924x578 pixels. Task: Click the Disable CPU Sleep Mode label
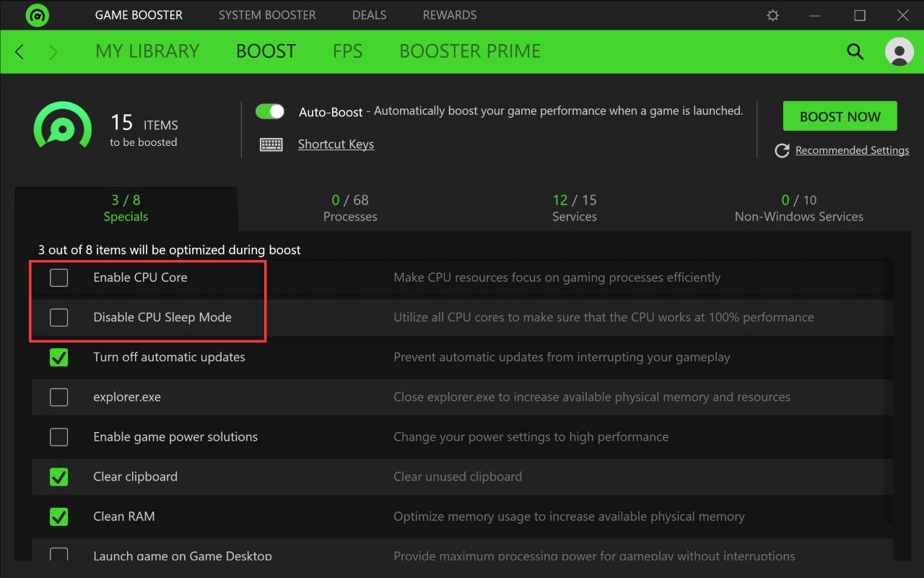click(162, 317)
